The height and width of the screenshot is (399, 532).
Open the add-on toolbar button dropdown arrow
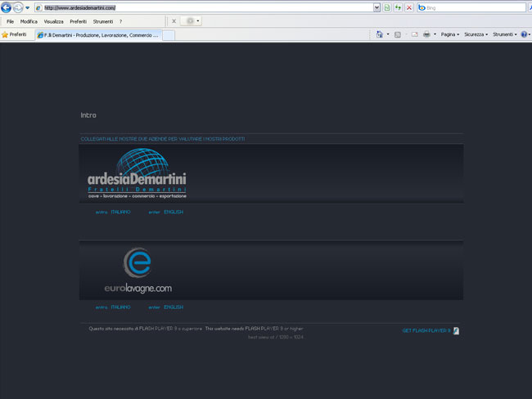tap(198, 21)
